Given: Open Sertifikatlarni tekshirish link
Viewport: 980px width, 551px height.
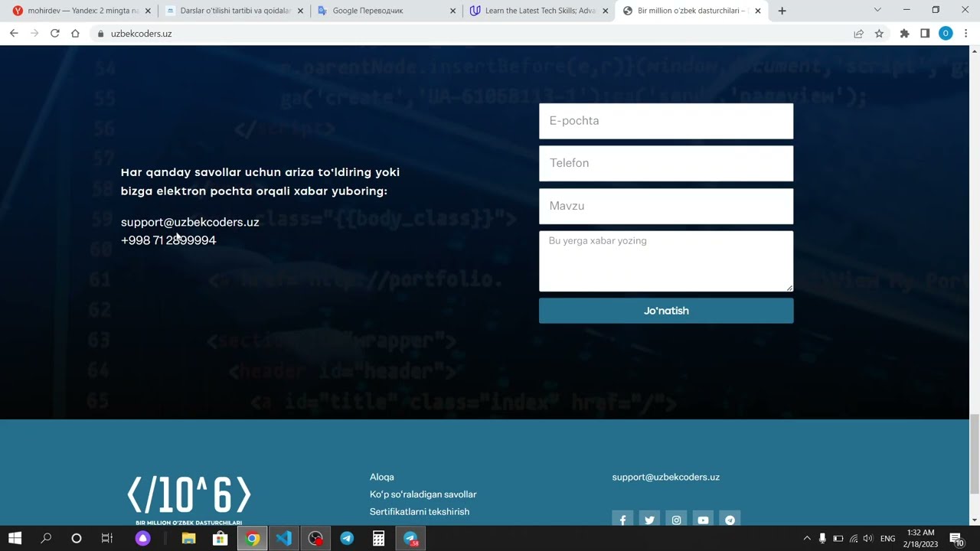Looking at the screenshot, I should click(420, 512).
